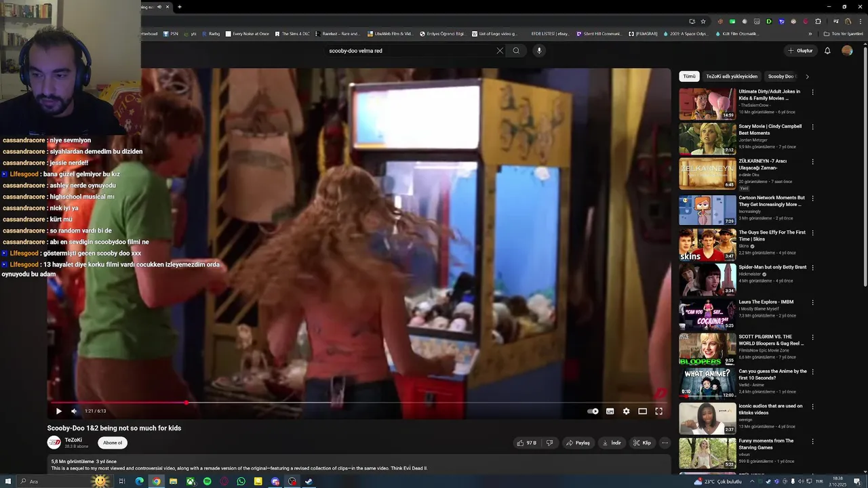Open more actions menu under video
Viewport: 868px width, 488px height.
coord(665,443)
